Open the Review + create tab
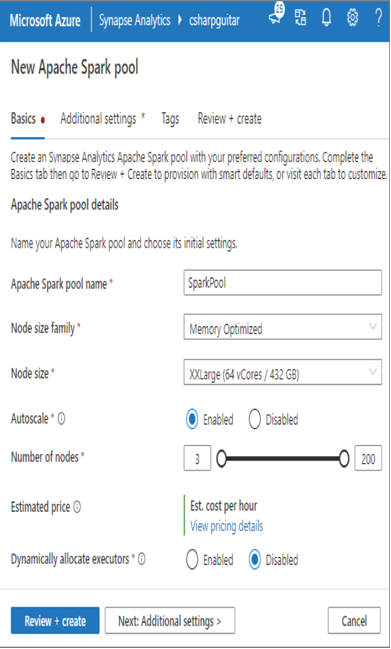This screenshot has width=391, height=649. pyautogui.click(x=230, y=119)
